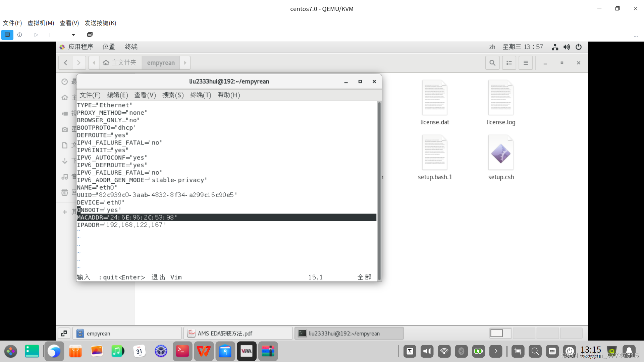Viewport: 644px width, 362px height.
Task: Click the VM run play button
Action: tap(36, 35)
